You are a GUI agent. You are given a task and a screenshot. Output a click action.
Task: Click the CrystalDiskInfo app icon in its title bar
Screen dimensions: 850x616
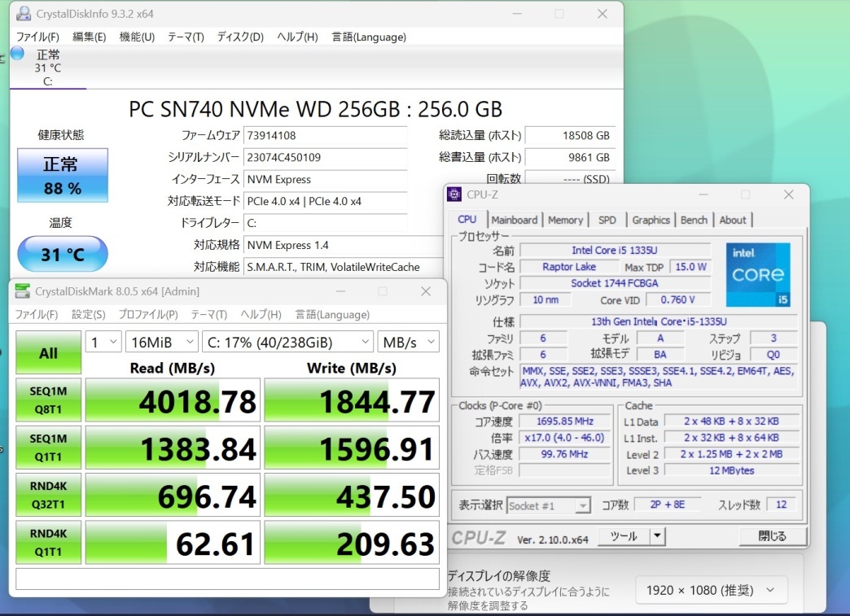tap(24, 14)
